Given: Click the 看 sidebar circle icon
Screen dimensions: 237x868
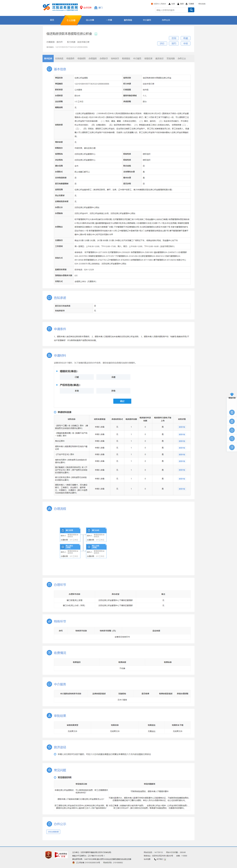Looking at the screenshot, I should (232, 412).
